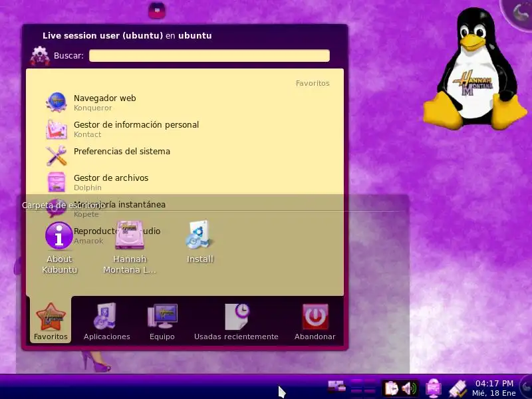Click the Live session user (ubuntu) text
Screen dimensions: 532x399
click(x=103, y=36)
